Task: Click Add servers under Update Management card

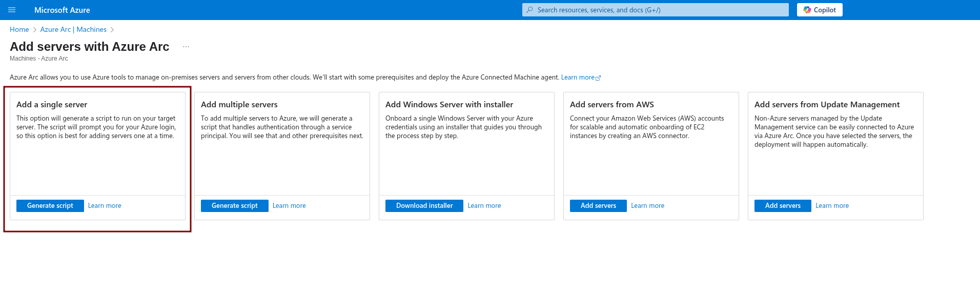Action: tap(783, 206)
